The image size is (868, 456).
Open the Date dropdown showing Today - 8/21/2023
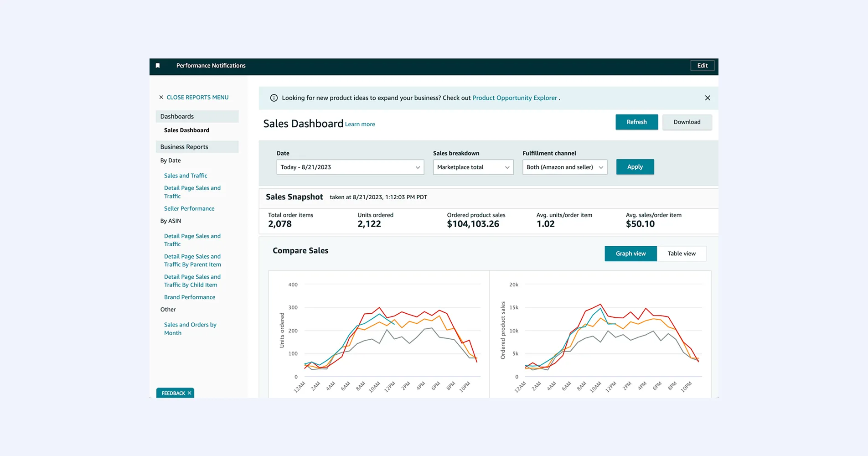point(349,167)
